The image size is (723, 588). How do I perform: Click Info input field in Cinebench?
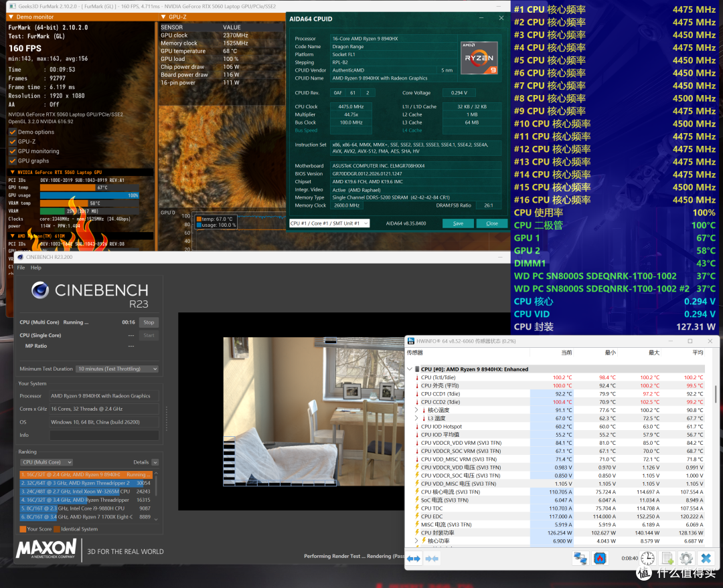104,435
